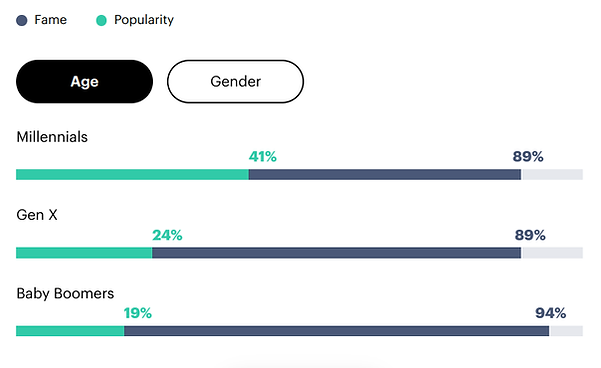Click the Baby Boomers green popularity bar
This screenshot has width=601, height=368.
70,331
